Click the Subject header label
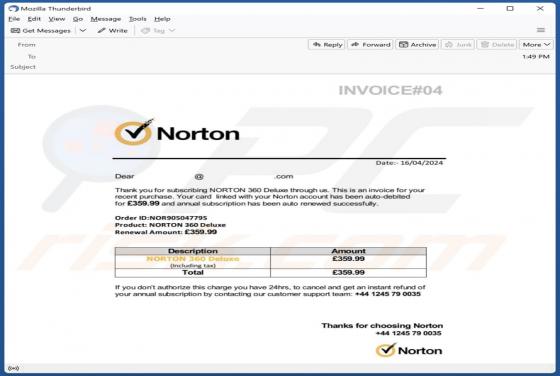 23,67
